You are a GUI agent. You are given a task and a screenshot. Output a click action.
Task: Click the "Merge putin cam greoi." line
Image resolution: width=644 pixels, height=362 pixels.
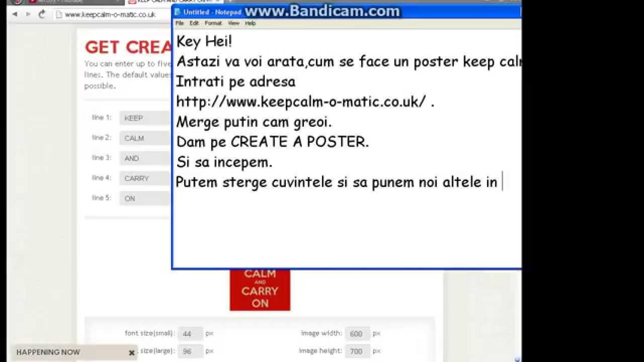click(x=254, y=122)
